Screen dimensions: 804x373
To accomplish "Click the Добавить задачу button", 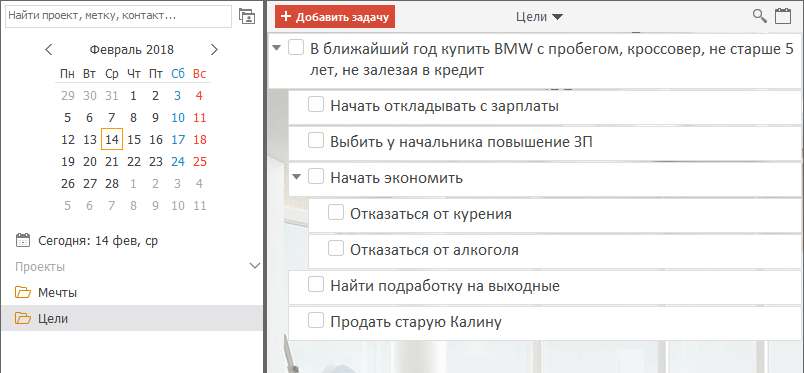I will tap(335, 16).
